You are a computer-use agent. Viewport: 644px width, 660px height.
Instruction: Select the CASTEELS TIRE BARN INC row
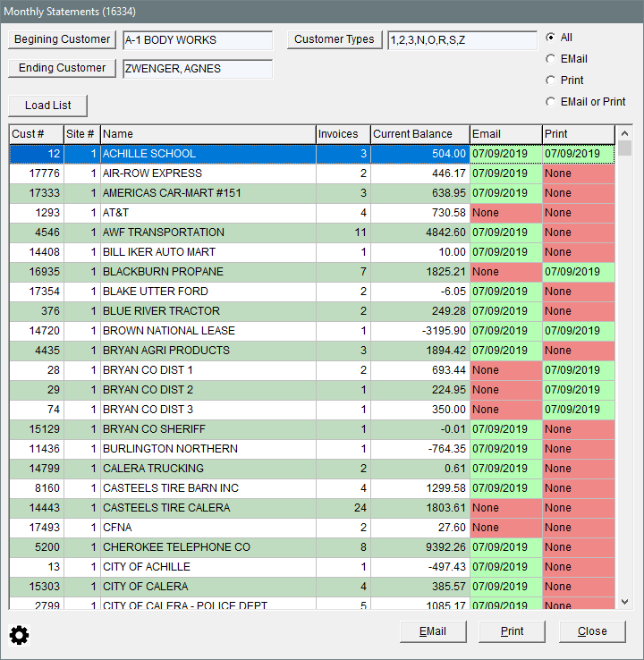pos(312,488)
